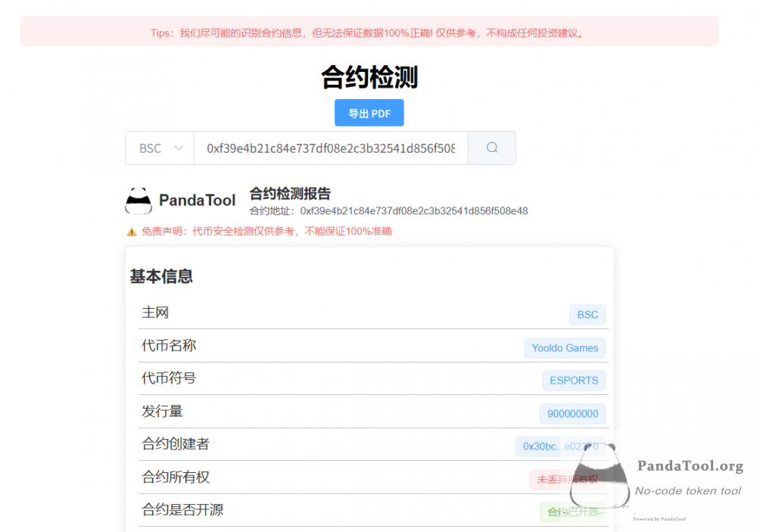Click the 合约地址 text under report title
This screenshot has height=532, width=757.
click(x=388, y=211)
